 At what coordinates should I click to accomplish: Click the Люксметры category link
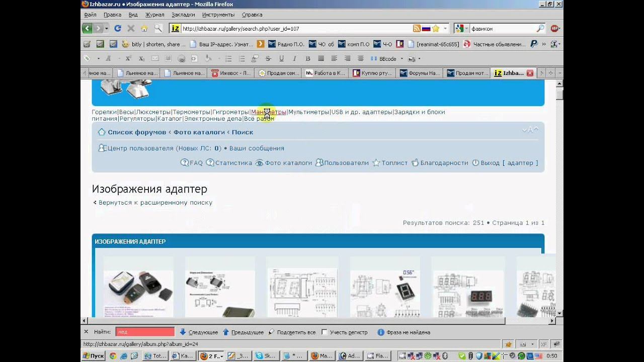click(x=153, y=112)
